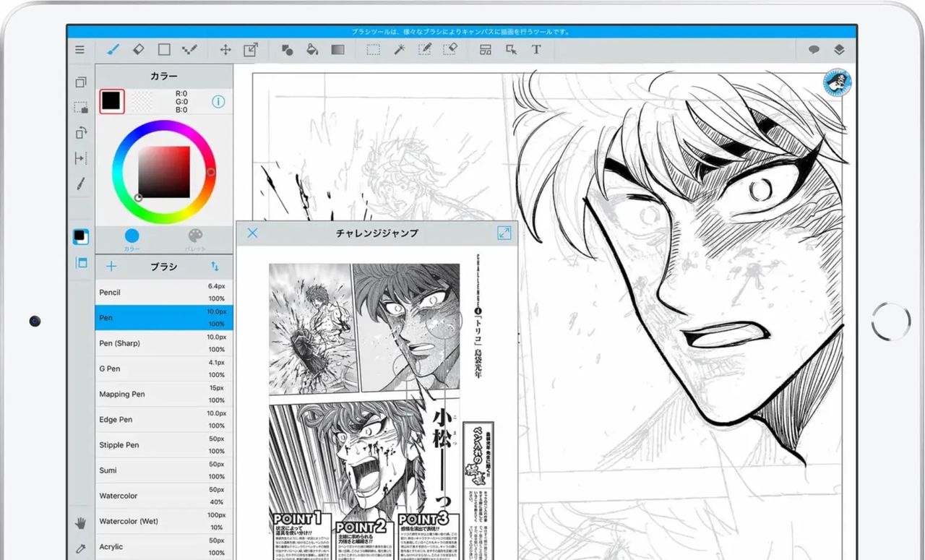Select the Text tool
Screen dimensions: 925x560
[x=536, y=50]
